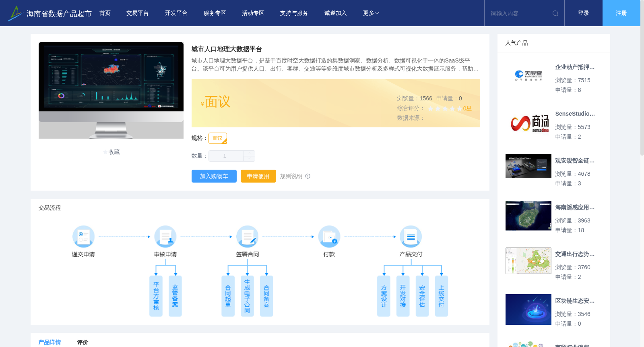Screen dimensions: 644x347
Task: Click the 递交申请 step icon
Action: pyautogui.click(x=83, y=237)
